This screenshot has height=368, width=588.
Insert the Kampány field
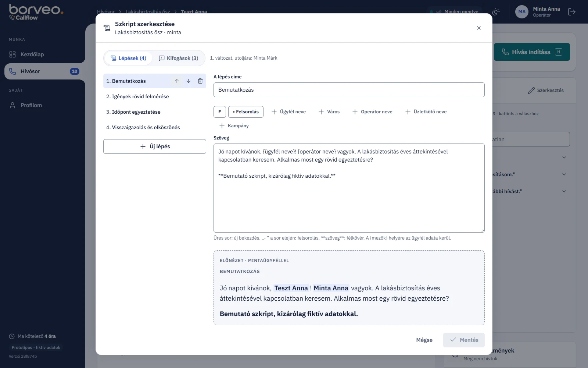pos(234,126)
